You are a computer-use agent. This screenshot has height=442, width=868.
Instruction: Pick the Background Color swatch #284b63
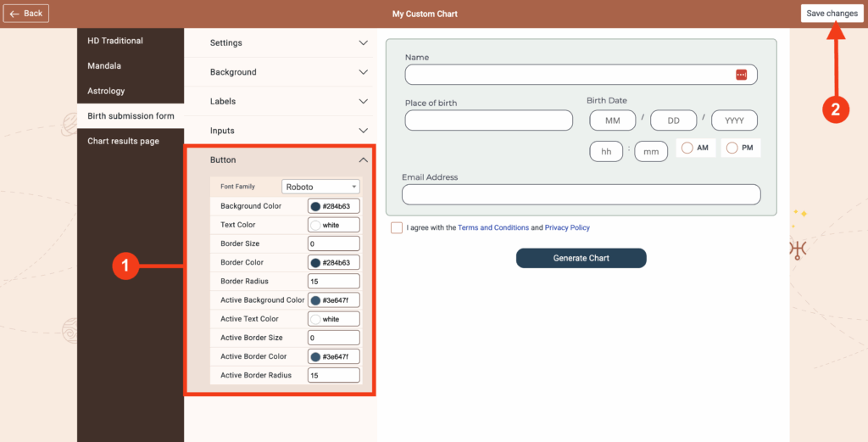tap(316, 206)
